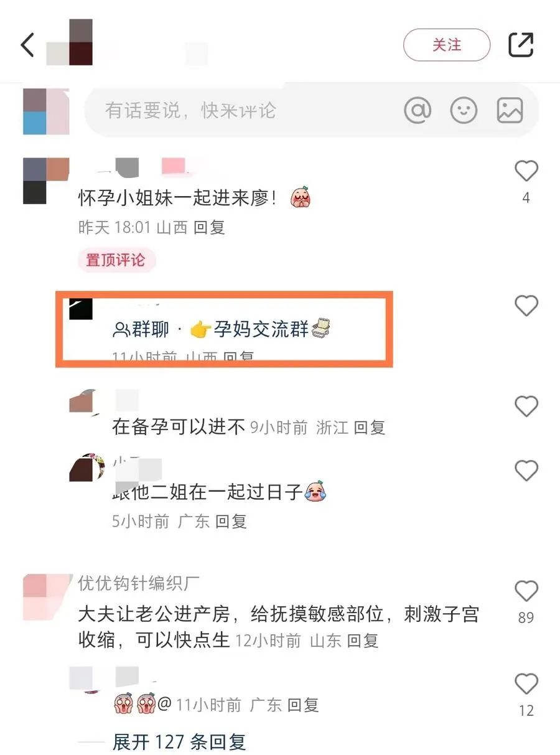This screenshot has height=755, width=560.
Task: Follow the author with 关注 button
Action: pos(447,45)
